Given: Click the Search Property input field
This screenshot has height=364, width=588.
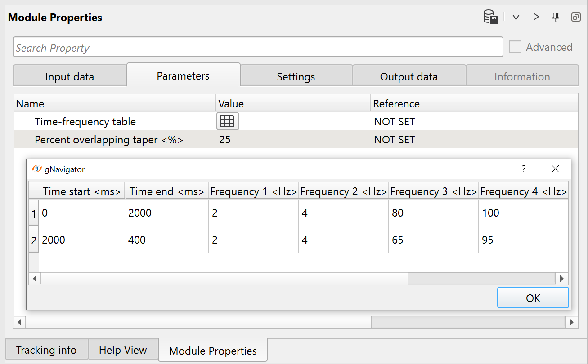Looking at the screenshot, I should 258,48.
